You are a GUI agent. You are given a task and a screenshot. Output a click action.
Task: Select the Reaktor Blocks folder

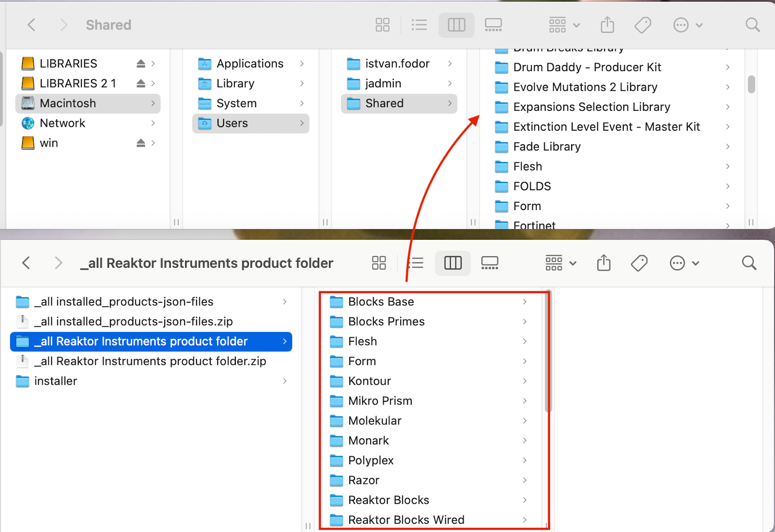[x=429, y=500]
